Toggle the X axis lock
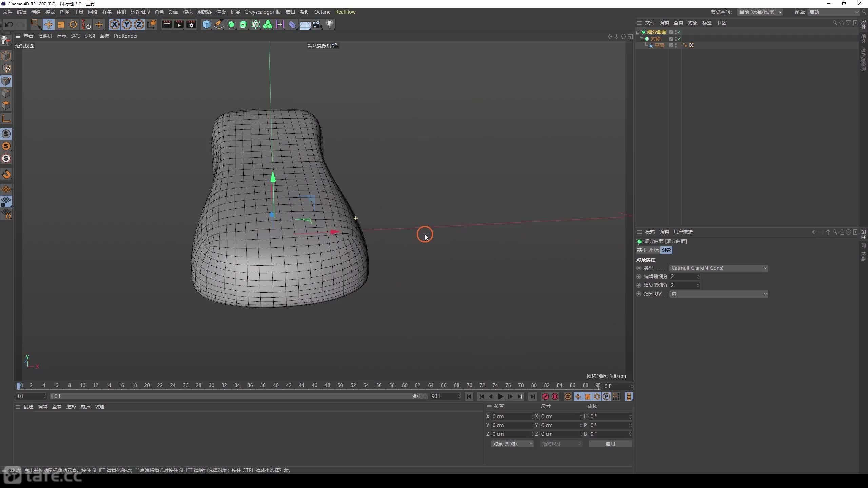Image resolution: width=868 pixels, height=488 pixels. 115,24
